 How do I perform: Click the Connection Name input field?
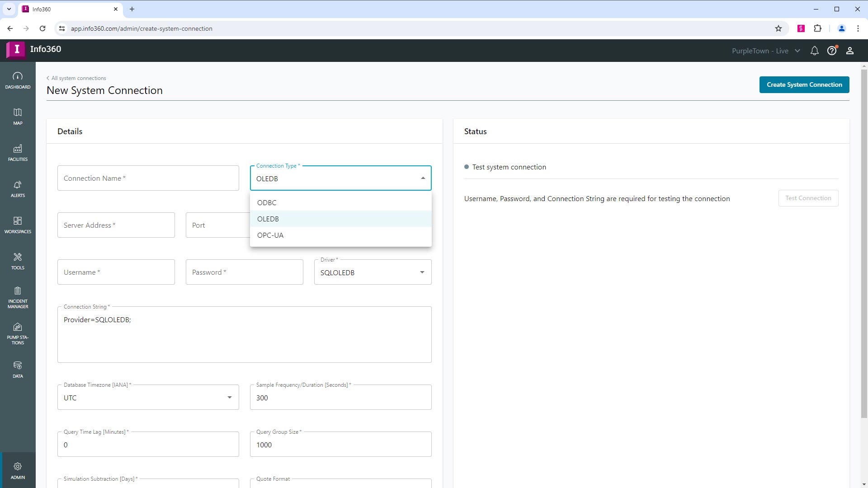coord(148,178)
